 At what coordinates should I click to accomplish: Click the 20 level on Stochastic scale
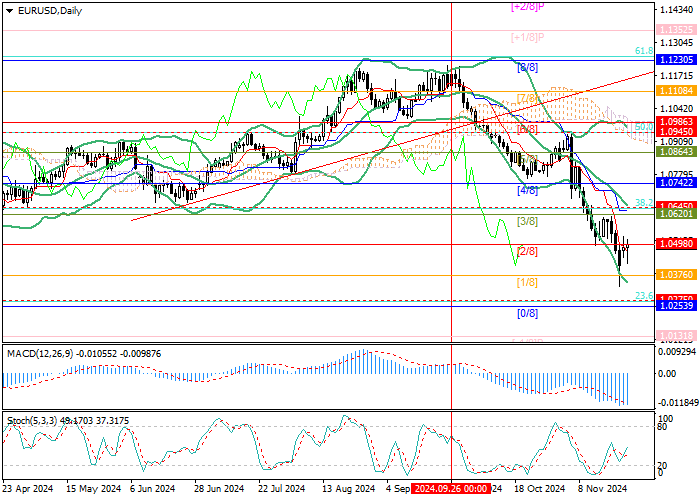coord(662,466)
